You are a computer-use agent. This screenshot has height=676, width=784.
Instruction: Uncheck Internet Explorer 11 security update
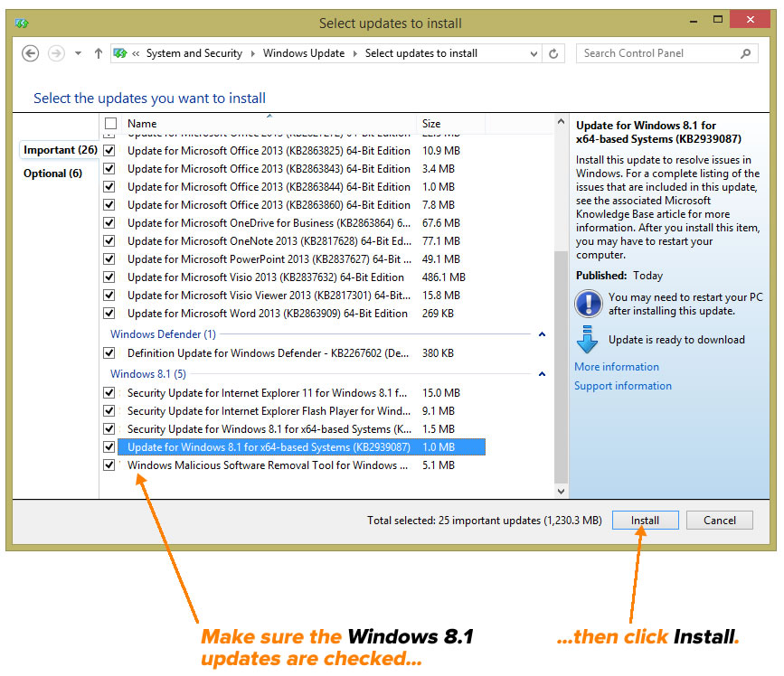click(109, 393)
